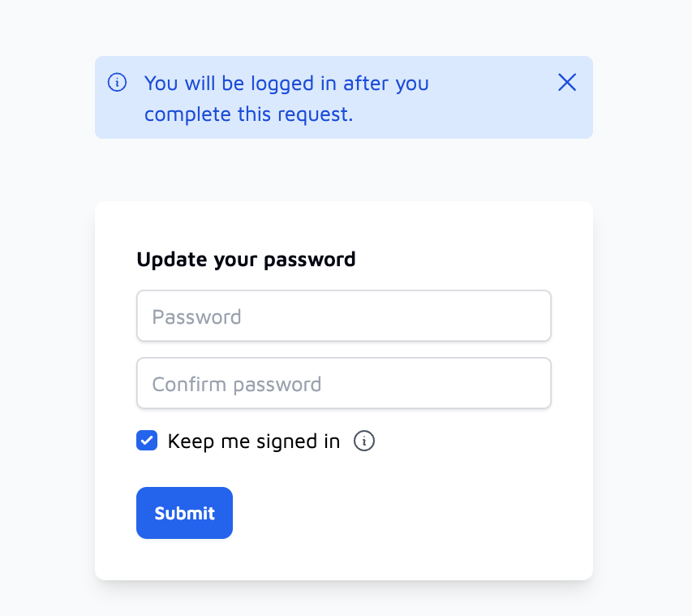Dismiss the logged-in notification with the X
The height and width of the screenshot is (616, 692).
[567, 82]
